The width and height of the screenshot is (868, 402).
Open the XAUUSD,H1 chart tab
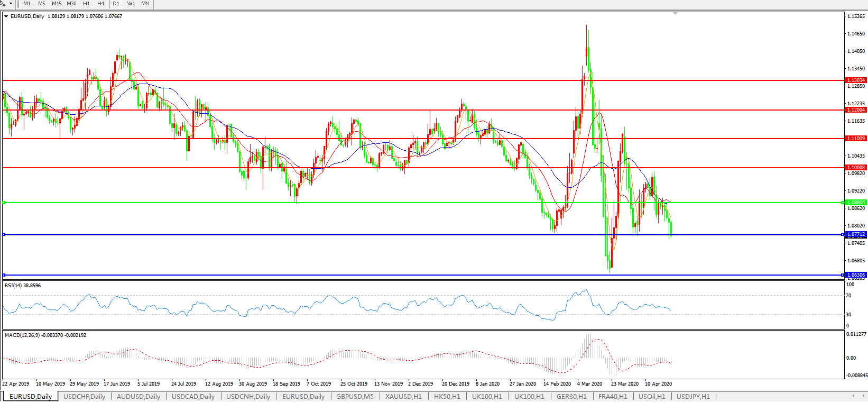[403, 396]
